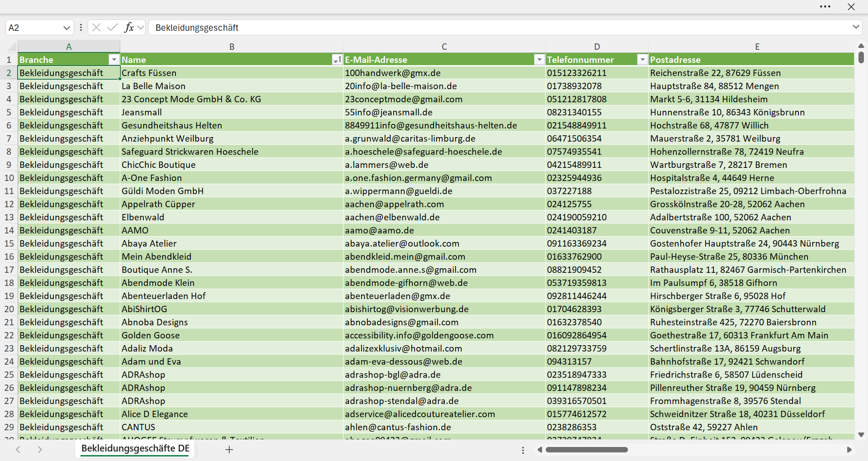The width and height of the screenshot is (868, 461).
Task: Select the cell 'Abenteuerladen Hof'
Action: click(232, 296)
